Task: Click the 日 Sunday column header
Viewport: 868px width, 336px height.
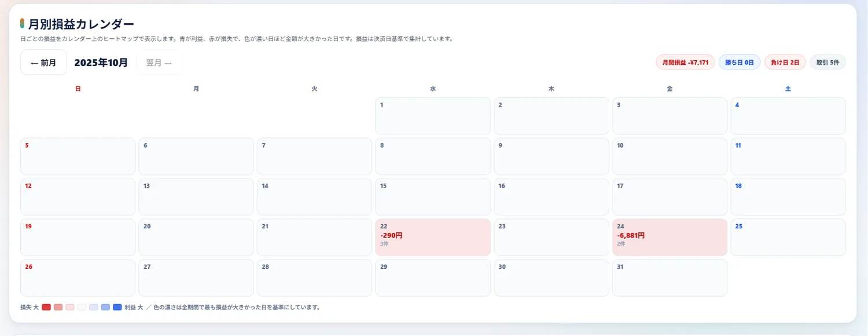Action: [x=78, y=89]
